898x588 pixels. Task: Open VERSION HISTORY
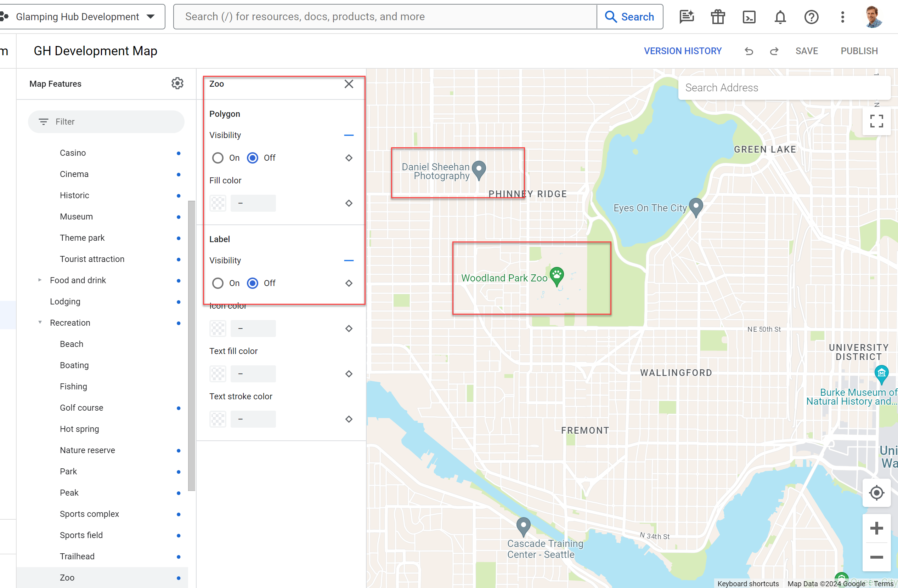(x=682, y=51)
